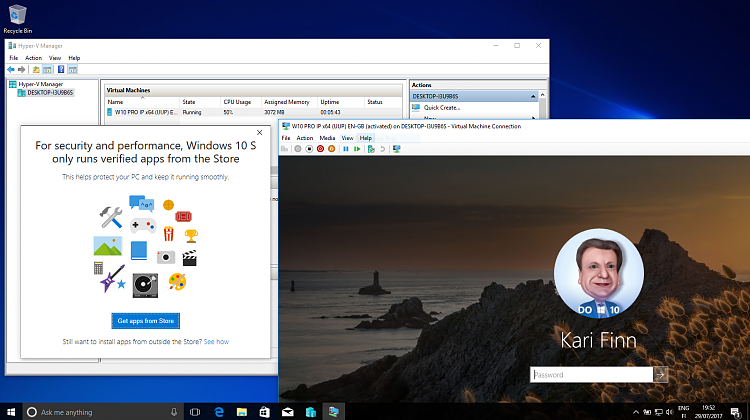Click Quick Create icon in Actions pane
750x420 pixels.
pyautogui.click(x=416, y=108)
